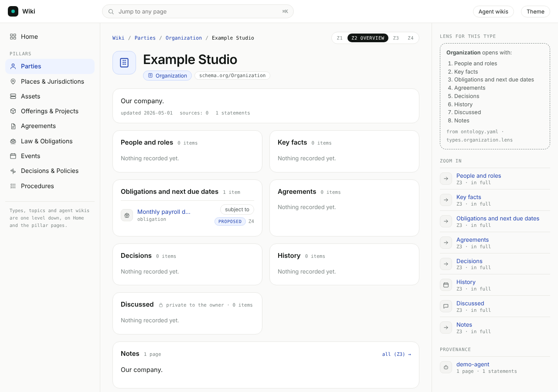The image size is (558, 392).
Task: Click the PROPOSED status badge
Action: (230, 221)
